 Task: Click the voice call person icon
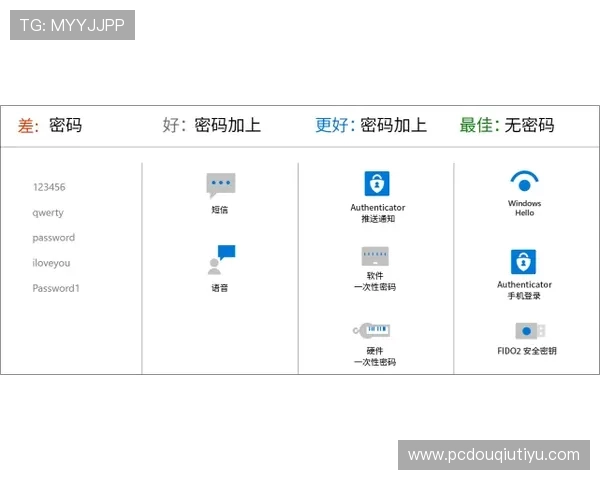[x=221, y=260]
